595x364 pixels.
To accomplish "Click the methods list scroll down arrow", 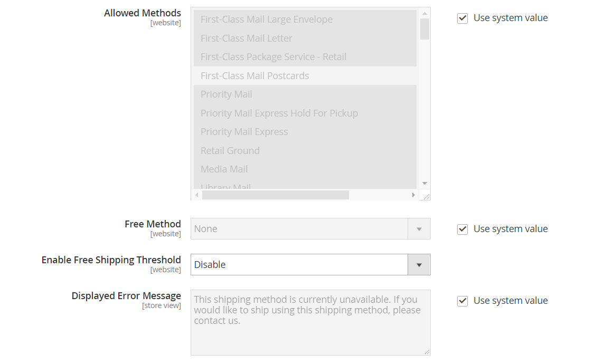I will pyautogui.click(x=424, y=183).
